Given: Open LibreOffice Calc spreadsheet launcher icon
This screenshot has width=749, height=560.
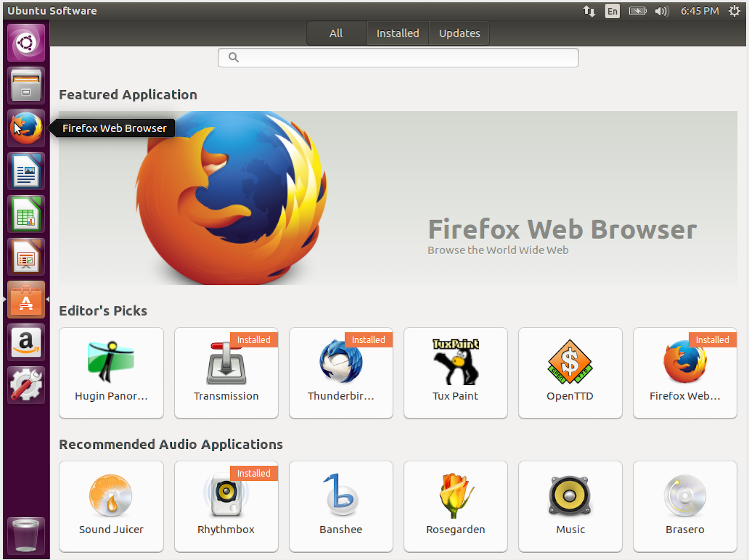Looking at the screenshot, I should coord(26,214).
